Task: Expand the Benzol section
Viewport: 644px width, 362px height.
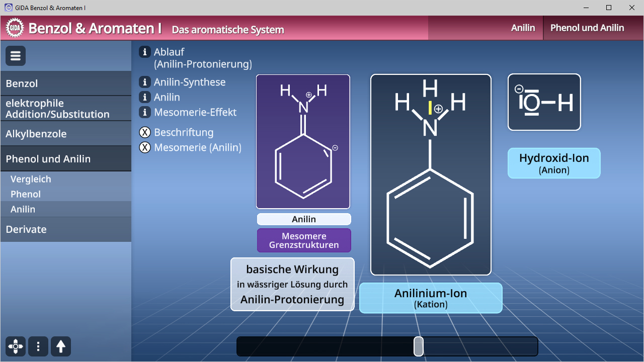Action: pos(65,83)
